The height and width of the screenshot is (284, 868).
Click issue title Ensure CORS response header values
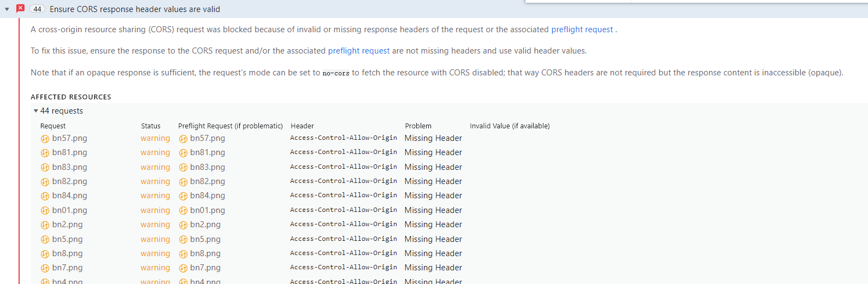coord(134,9)
